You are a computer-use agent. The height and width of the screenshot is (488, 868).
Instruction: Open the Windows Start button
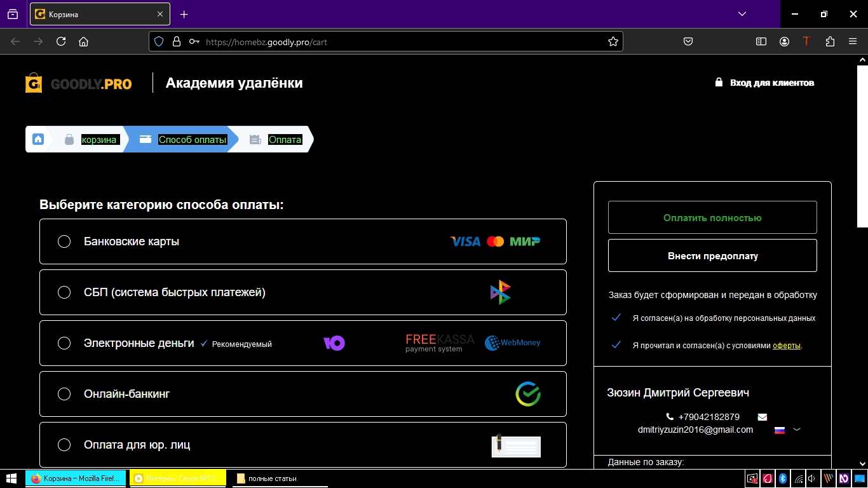click(x=11, y=478)
